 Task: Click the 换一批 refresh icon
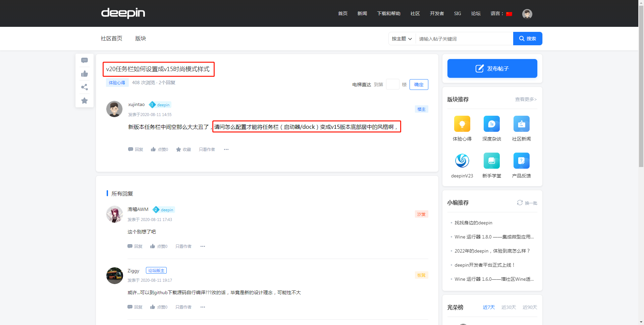(x=520, y=203)
